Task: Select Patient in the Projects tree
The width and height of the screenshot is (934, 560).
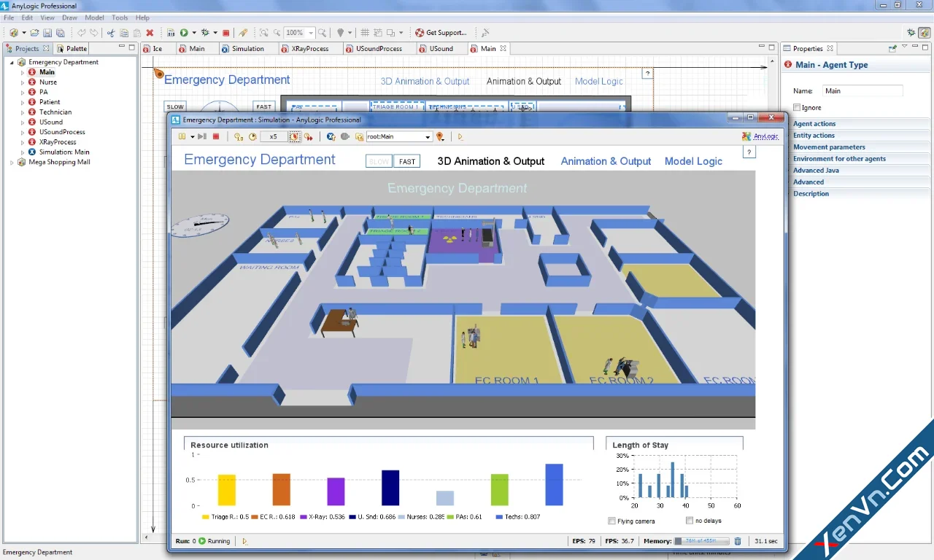Action: (50, 102)
